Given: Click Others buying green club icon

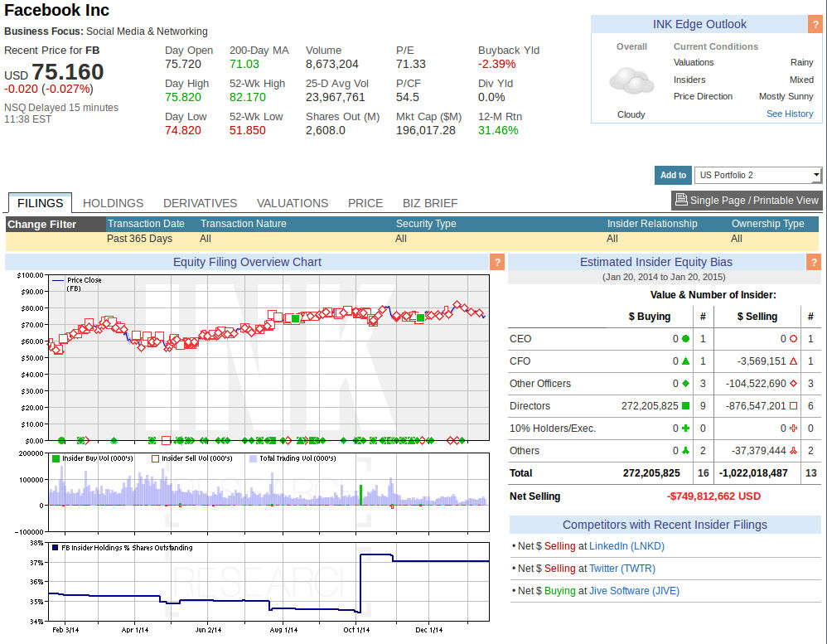Looking at the screenshot, I should point(685,450).
